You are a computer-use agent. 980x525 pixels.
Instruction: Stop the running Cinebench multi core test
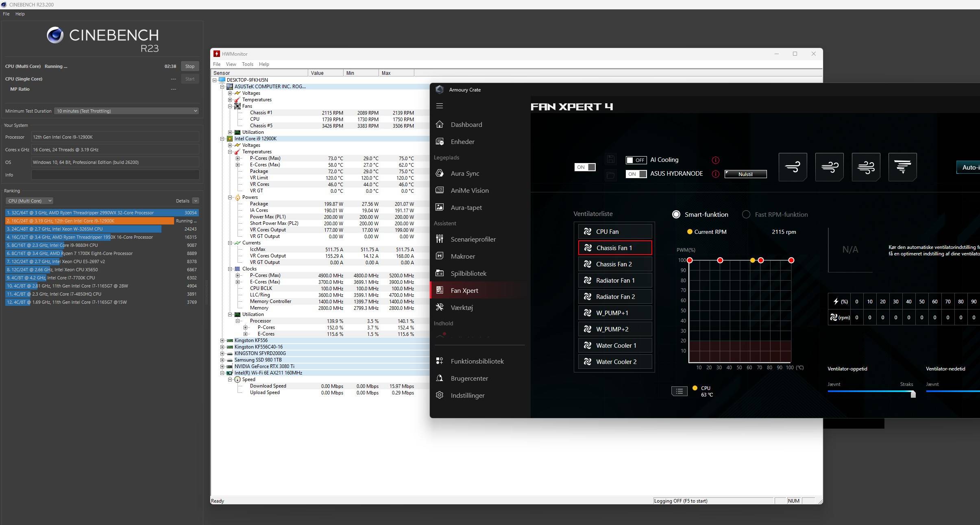190,66
